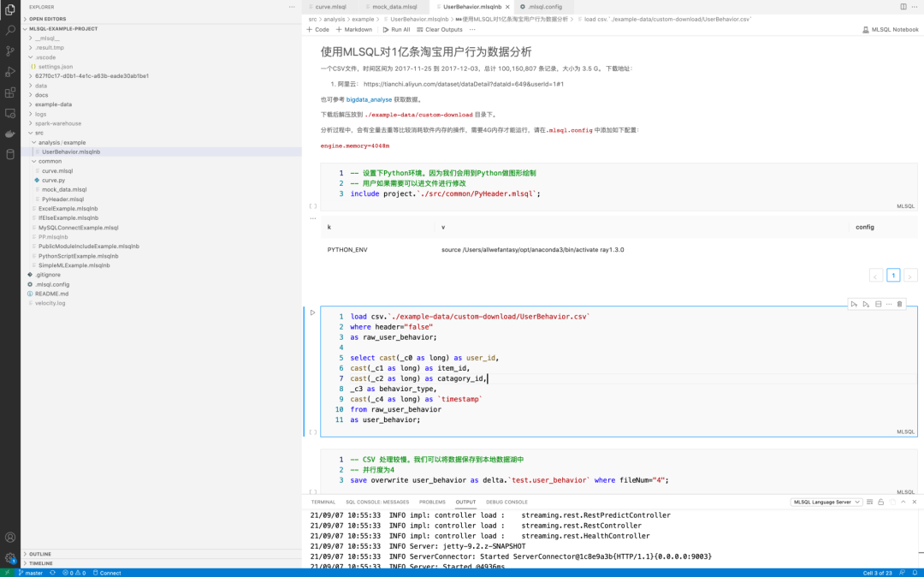Expand the example-data folder
The width and height of the screenshot is (924, 577).
tap(53, 104)
